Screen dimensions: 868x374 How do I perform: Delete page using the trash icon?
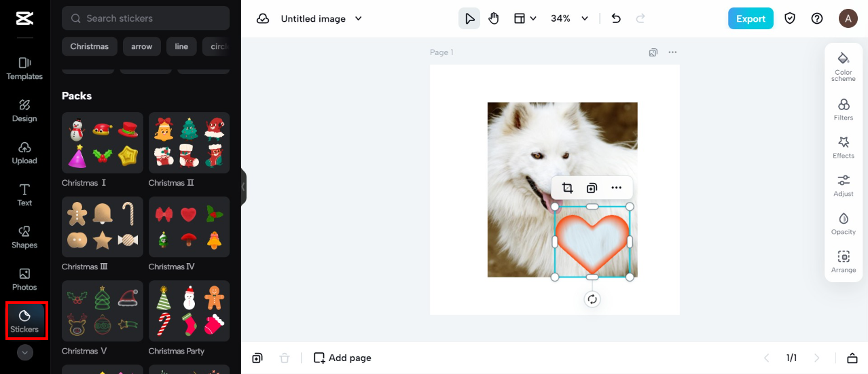(285, 358)
